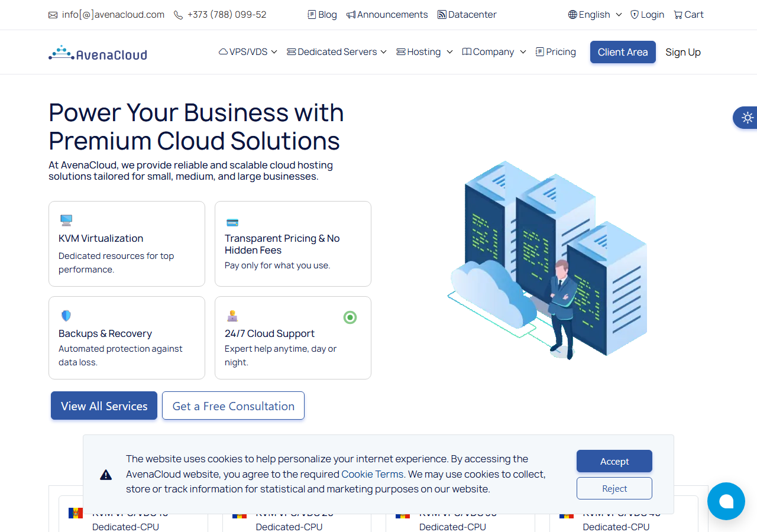
Task: Click the Login shield icon
Action: pos(635,15)
